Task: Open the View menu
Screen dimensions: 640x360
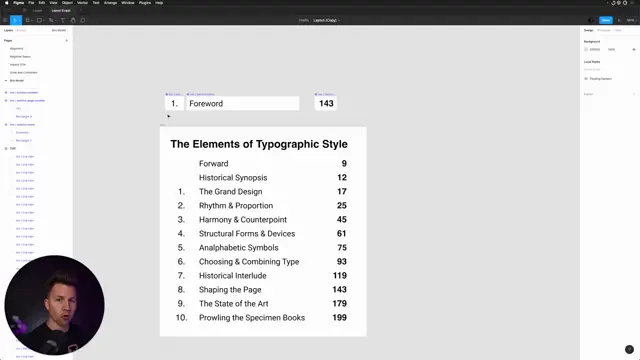Action: click(x=53, y=2)
